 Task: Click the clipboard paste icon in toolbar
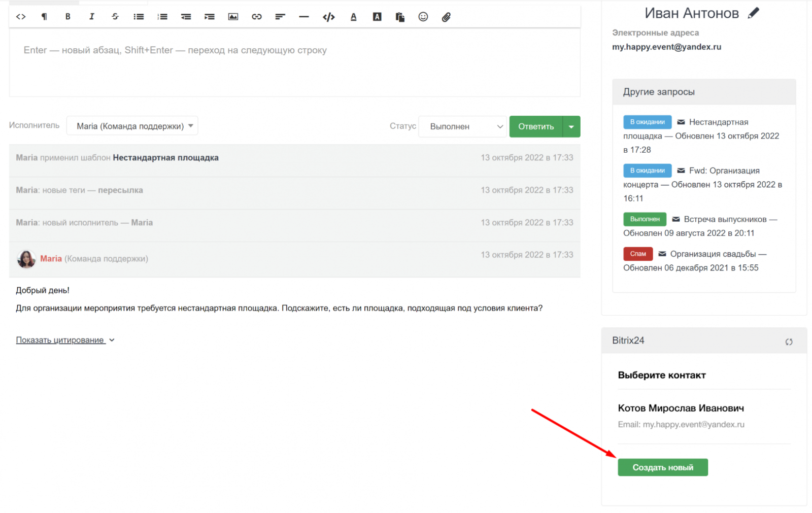400,17
